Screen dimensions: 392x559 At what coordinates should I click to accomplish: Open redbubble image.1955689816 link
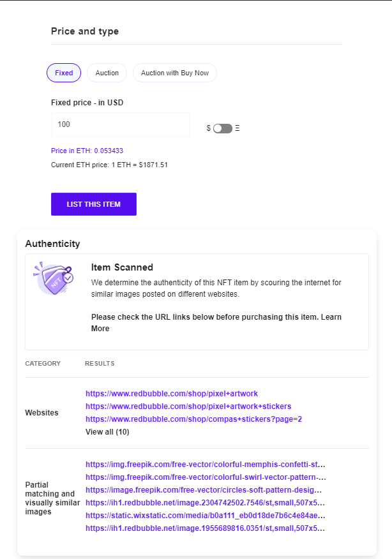pos(206,528)
